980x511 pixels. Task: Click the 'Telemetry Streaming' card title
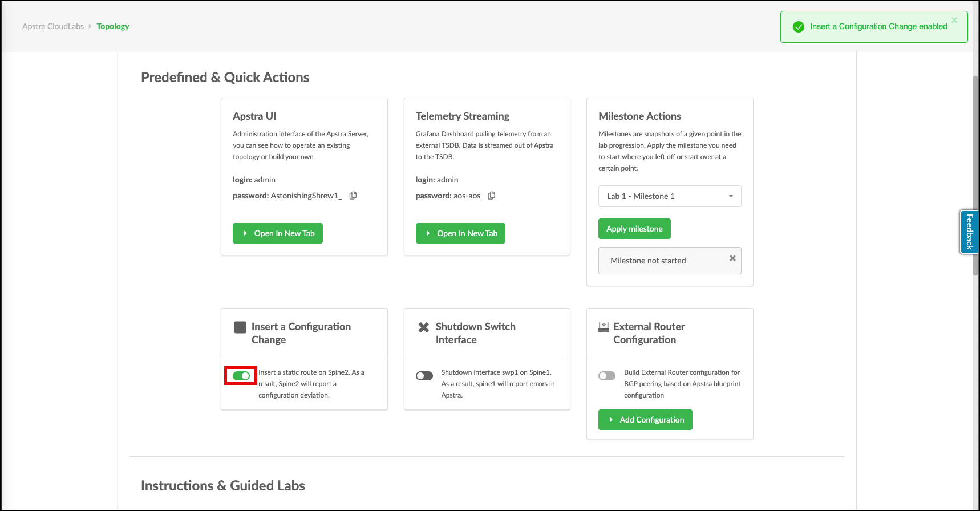click(463, 116)
